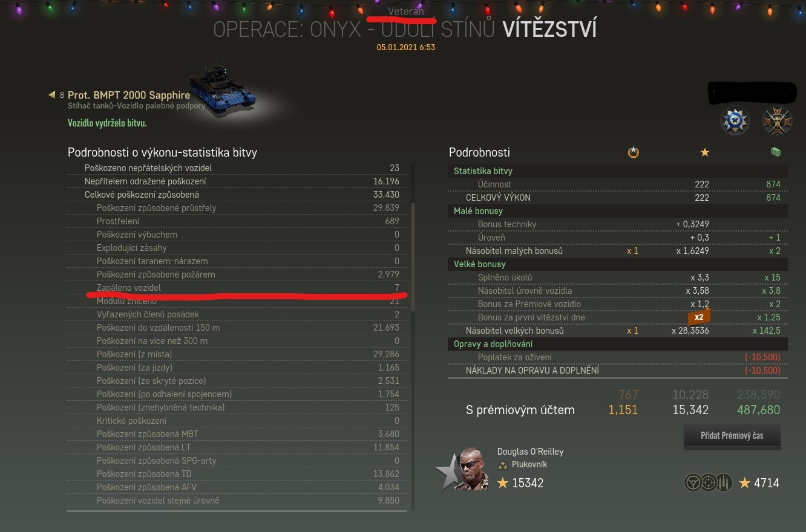Click the orange x2 bonus tag

pyautogui.click(x=698, y=317)
